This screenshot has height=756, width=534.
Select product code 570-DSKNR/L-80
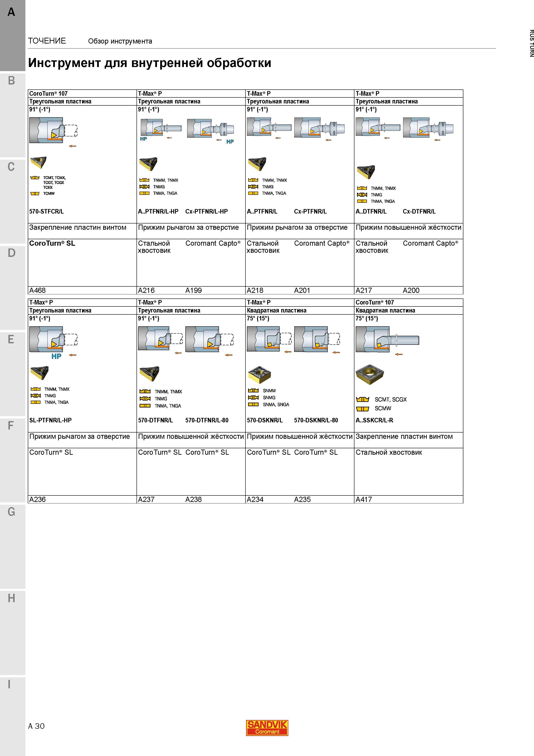[x=316, y=420]
